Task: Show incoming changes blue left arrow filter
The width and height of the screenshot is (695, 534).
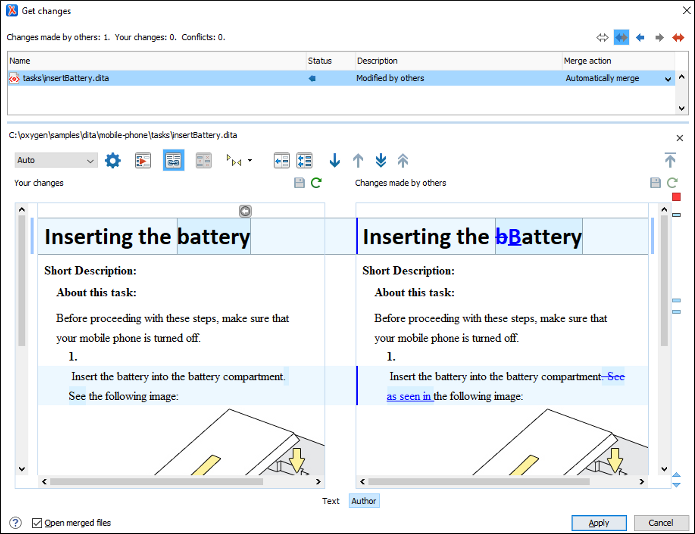Action: [x=640, y=37]
